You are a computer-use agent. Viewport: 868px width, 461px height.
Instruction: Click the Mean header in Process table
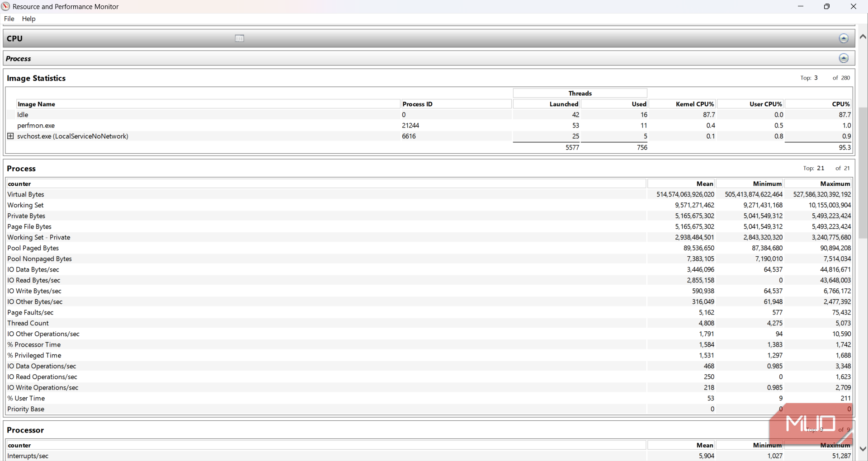(681, 183)
